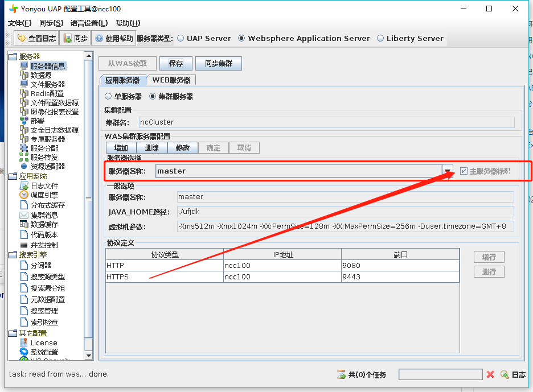Click the 文件服务器 icon in the tree

tap(24, 84)
